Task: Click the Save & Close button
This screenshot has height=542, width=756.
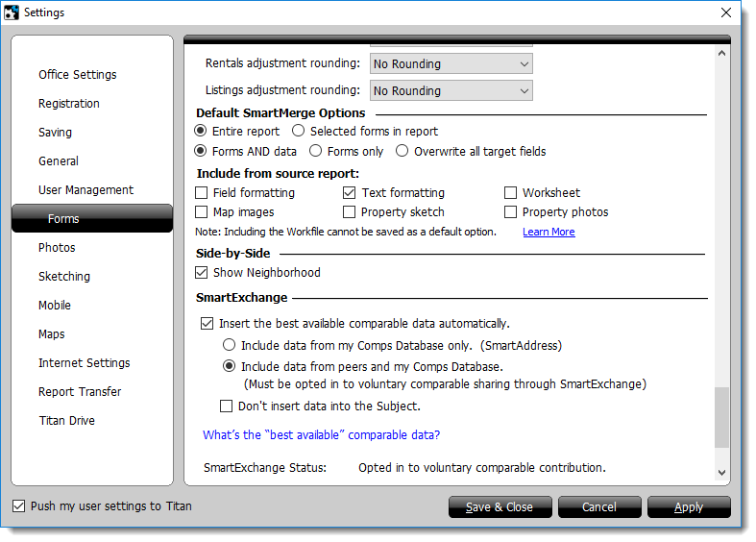Action: [500, 507]
